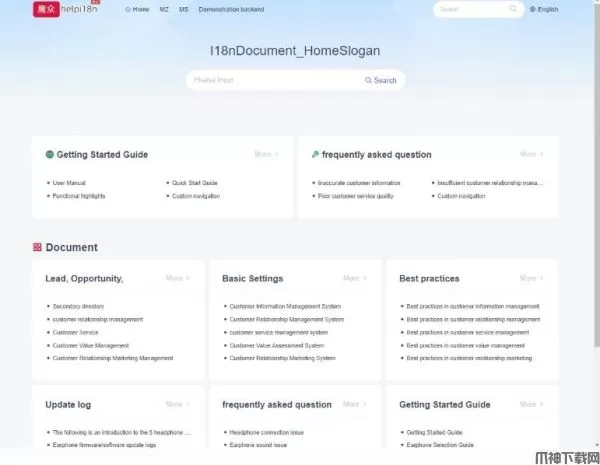This screenshot has height=465, width=600.
Task: Expand More in Best practices card
Action: point(532,278)
